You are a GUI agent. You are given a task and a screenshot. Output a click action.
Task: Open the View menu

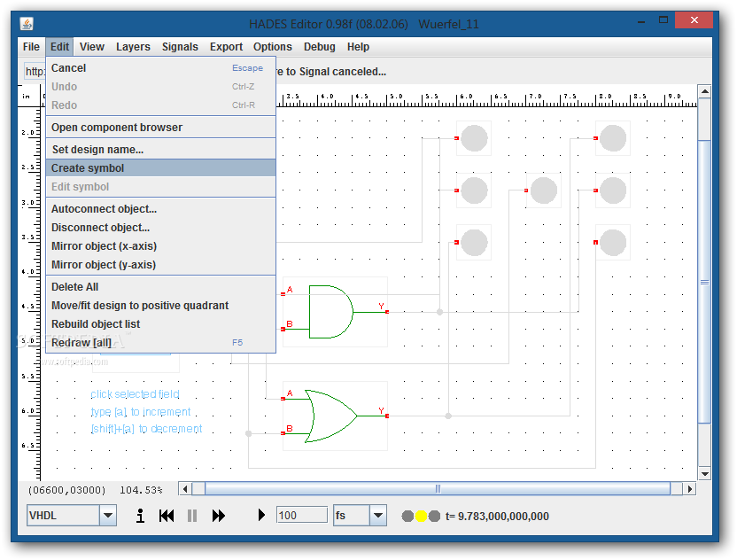91,47
